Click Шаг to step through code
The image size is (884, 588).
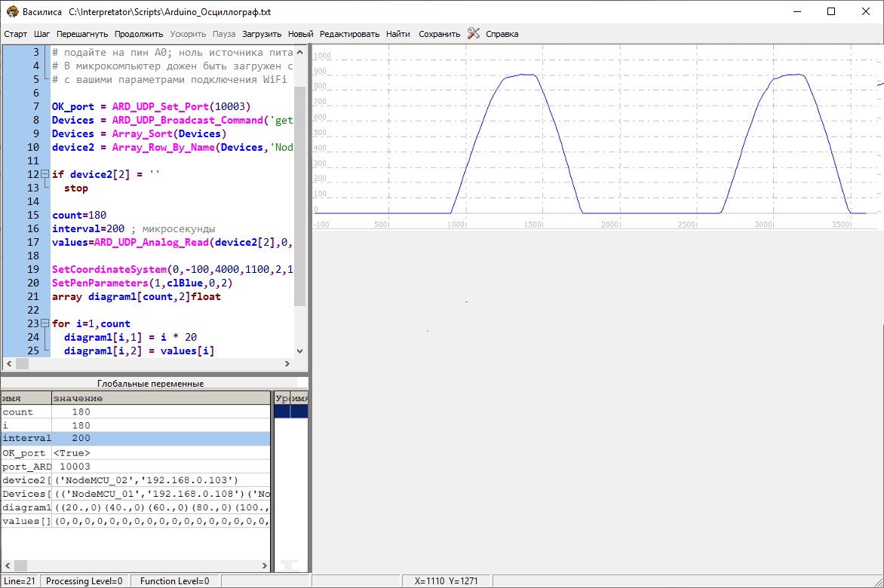42,34
